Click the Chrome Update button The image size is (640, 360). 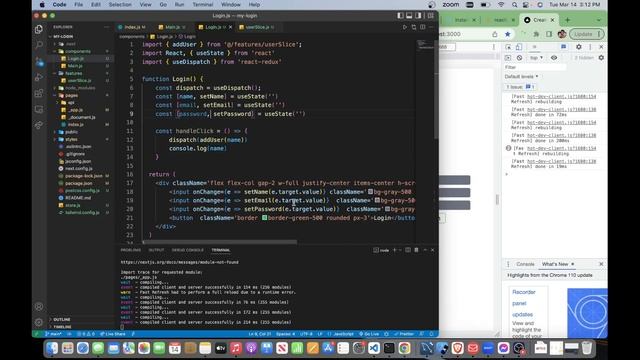coord(587,34)
